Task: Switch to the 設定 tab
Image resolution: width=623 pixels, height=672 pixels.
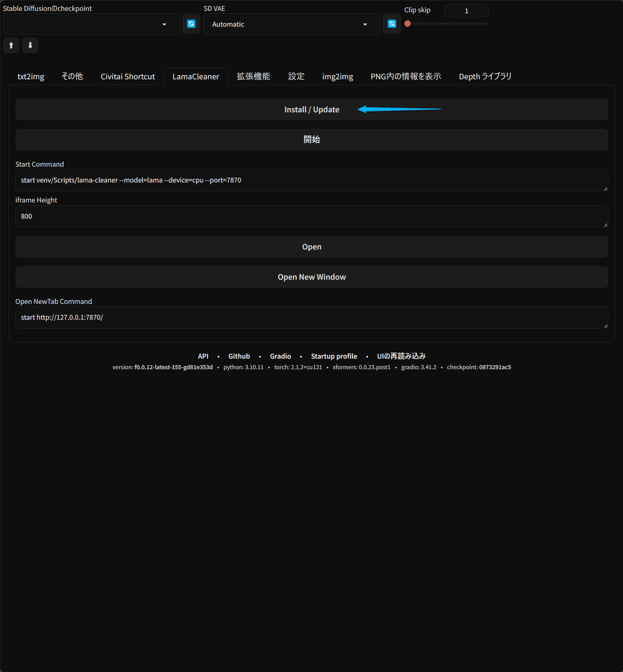Action: pyautogui.click(x=296, y=76)
